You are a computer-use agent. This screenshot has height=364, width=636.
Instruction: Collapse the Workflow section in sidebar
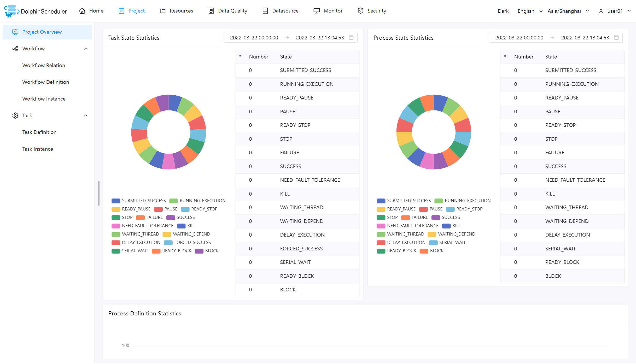click(x=86, y=49)
